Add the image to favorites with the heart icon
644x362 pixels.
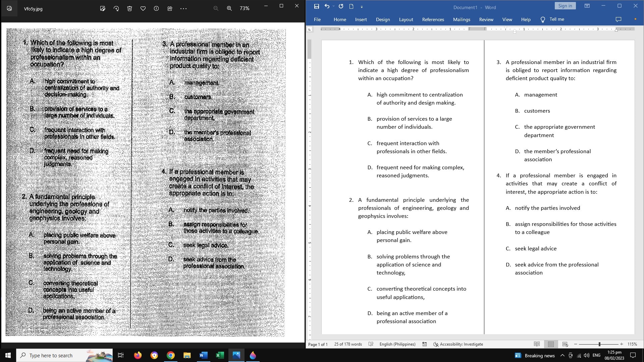pos(143,9)
